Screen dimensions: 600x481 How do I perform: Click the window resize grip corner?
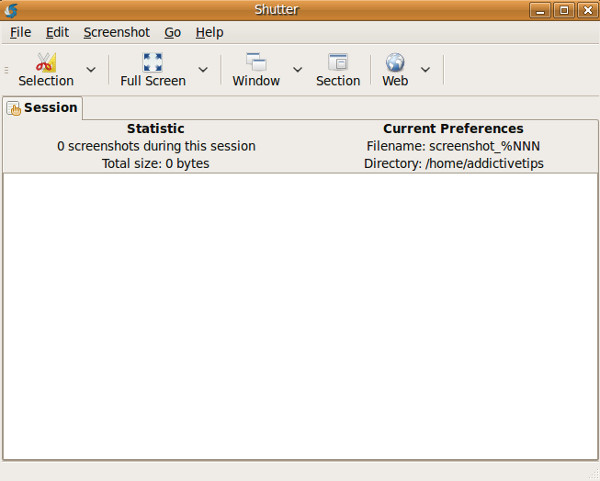[x=592, y=473]
